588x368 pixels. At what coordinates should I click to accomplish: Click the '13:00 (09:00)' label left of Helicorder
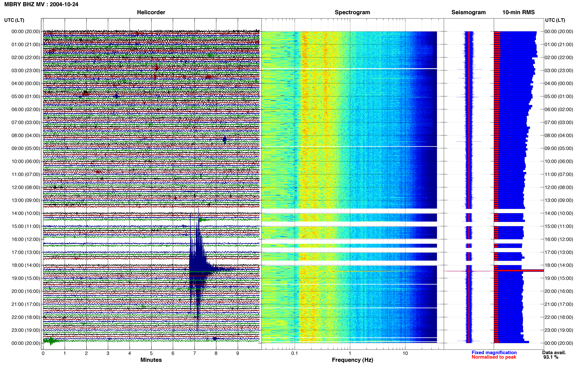pyautogui.click(x=26, y=200)
